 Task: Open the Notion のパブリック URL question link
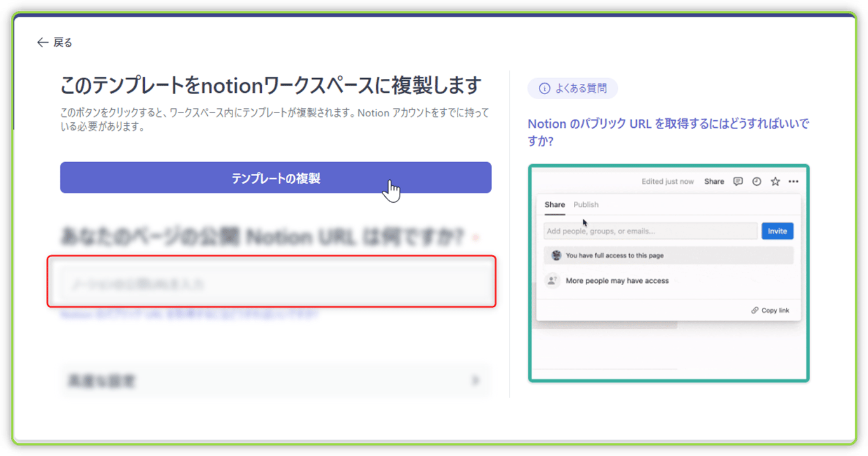tap(668, 132)
